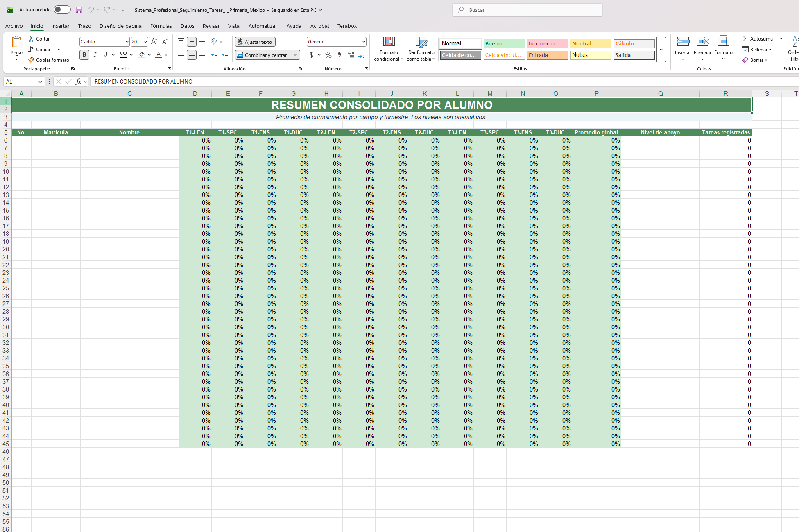Switch to the Vista tab

pyautogui.click(x=234, y=26)
